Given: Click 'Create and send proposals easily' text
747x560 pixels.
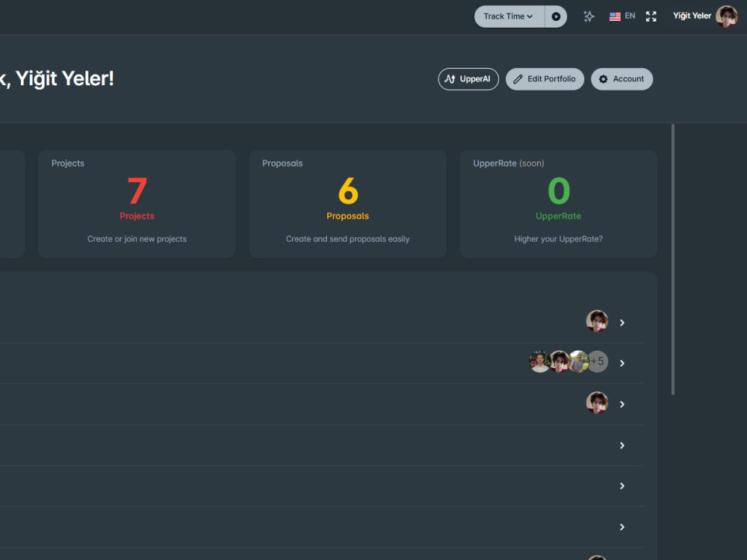Looking at the screenshot, I should 348,239.
